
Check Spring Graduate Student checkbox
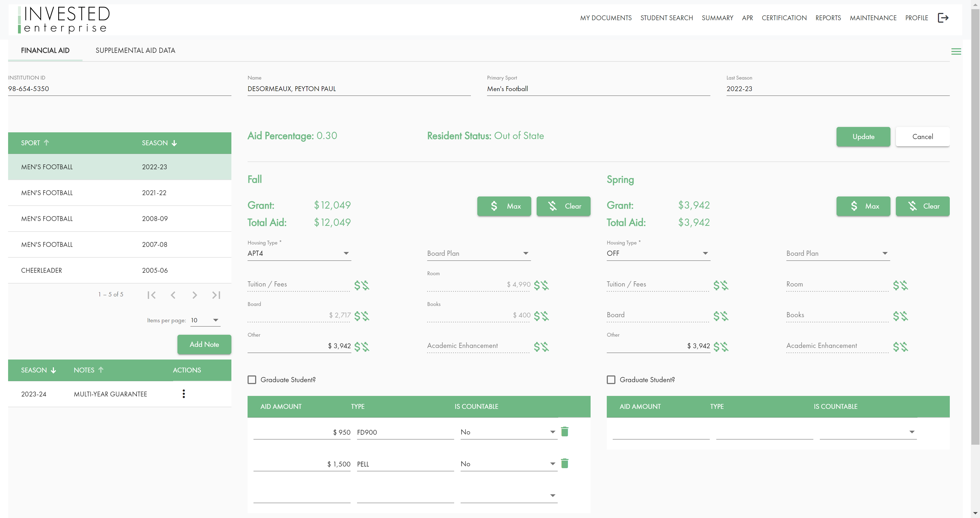[x=611, y=379]
